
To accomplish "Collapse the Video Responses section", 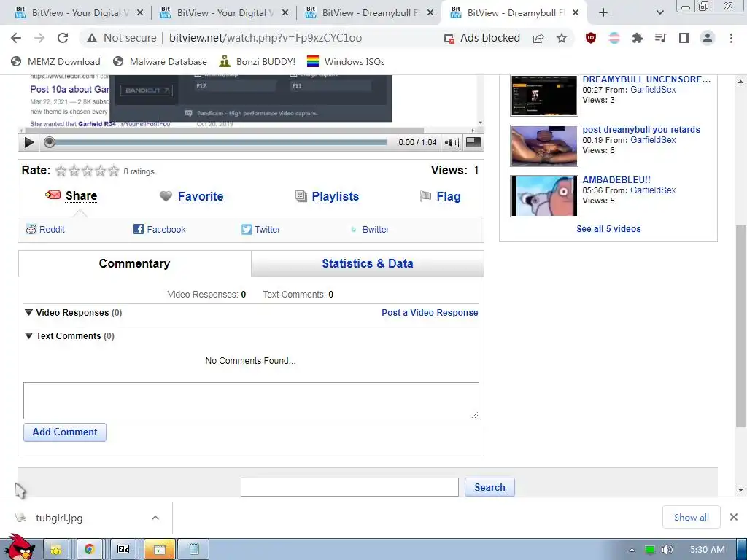I will (28, 312).
